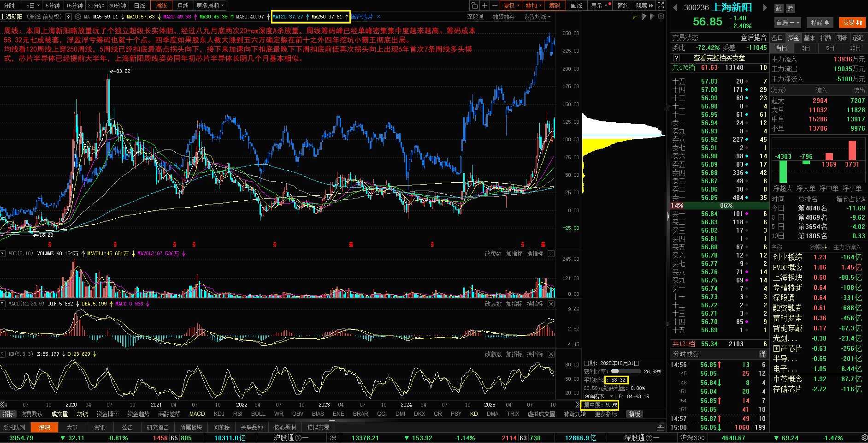Close the KD indicator panel
The height and width of the screenshot is (443, 868).
pyautogui.click(x=551, y=354)
